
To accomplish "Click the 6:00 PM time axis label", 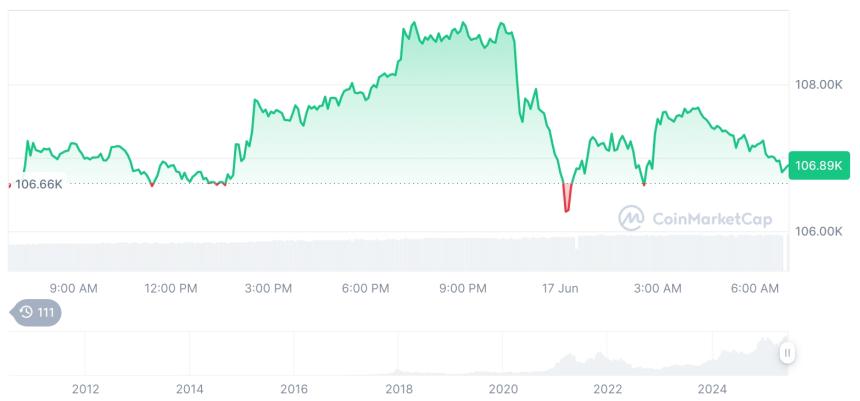I will click(x=365, y=288).
